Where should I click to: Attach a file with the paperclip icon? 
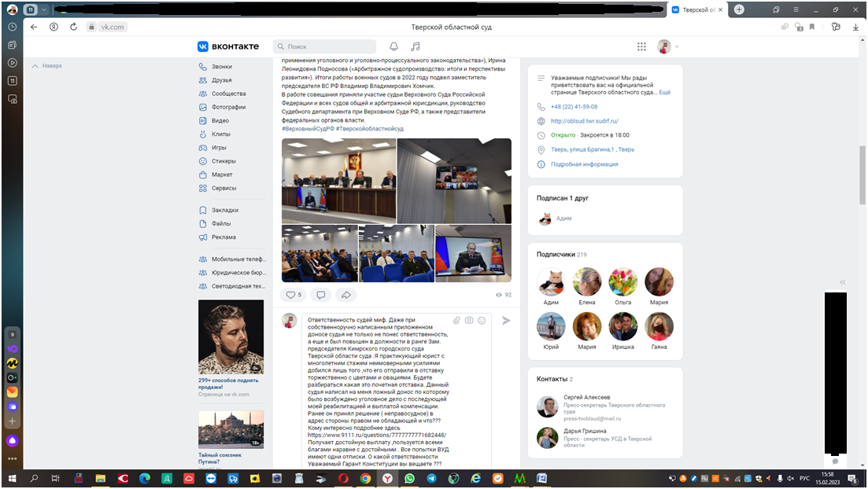click(456, 320)
